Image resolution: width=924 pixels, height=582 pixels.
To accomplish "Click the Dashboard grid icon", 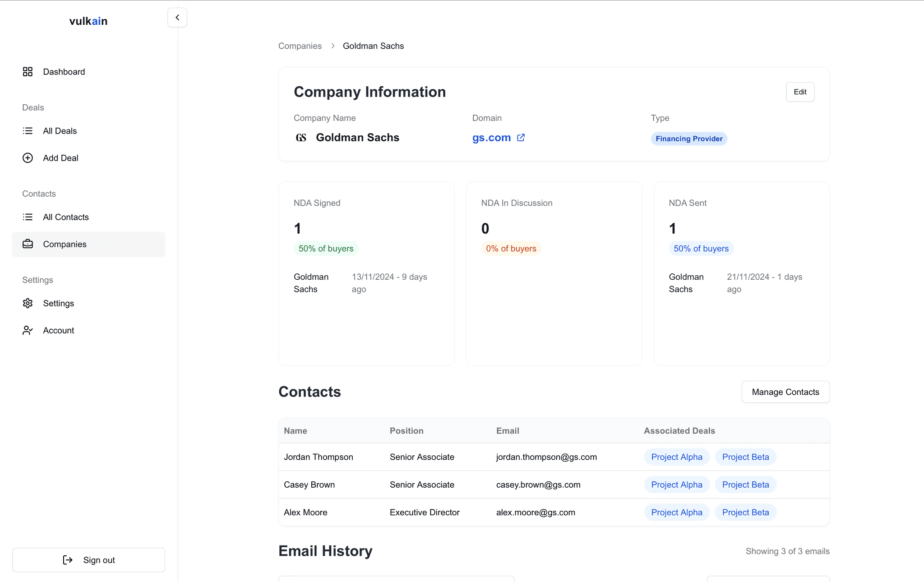I will coord(28,72).
